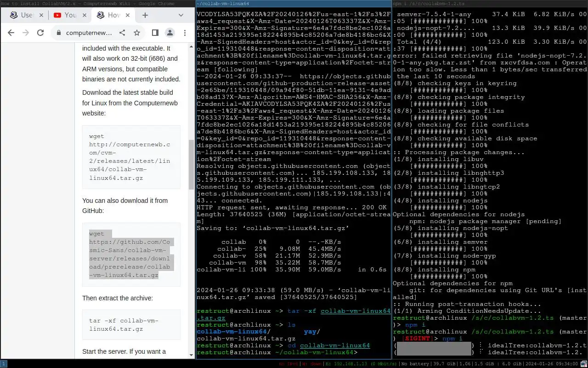Viewport: 588px width, 368px height.
Task: Reload the Computernewb Wiki page
Action: coord(40,33)
